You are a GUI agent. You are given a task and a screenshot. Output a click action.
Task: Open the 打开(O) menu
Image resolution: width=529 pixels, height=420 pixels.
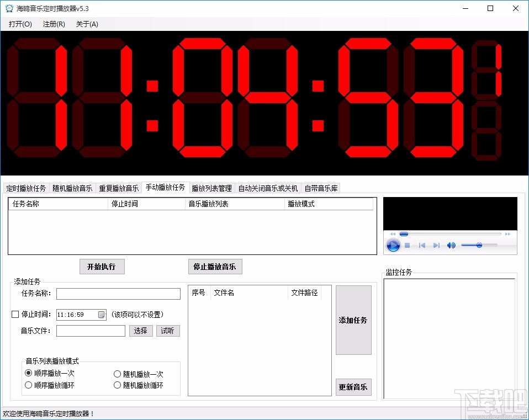pyautogui.click(x=19, y=24)
